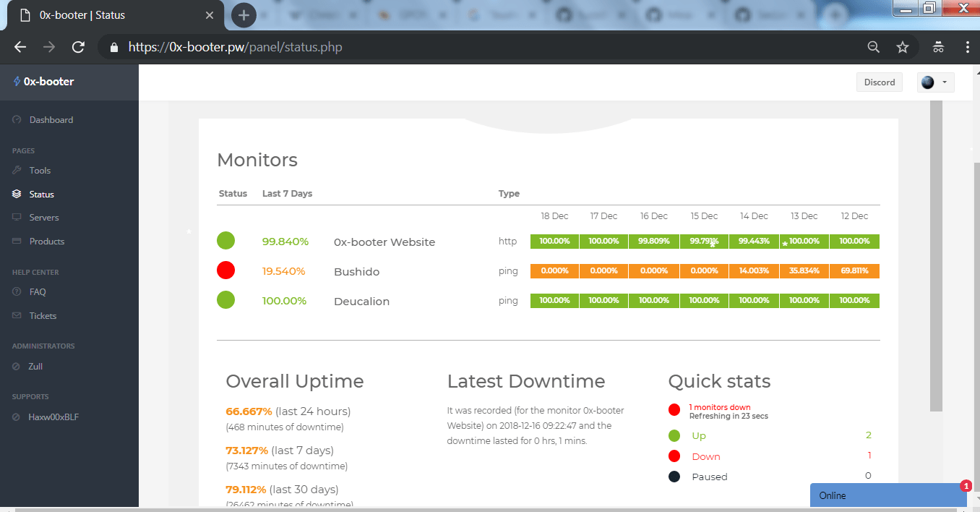Go to the Tools page
The height and width of the screenshot is (512, 980).
40,171
